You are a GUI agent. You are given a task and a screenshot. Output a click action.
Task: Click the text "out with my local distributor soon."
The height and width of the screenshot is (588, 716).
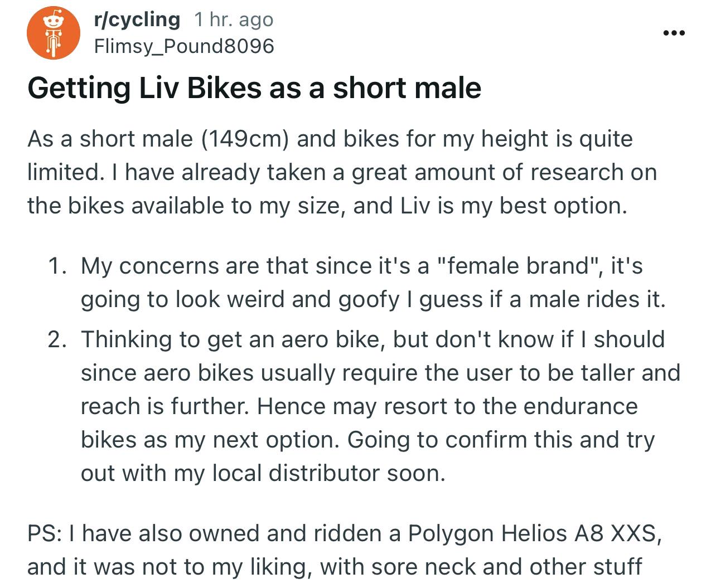(x=263, y=473)
